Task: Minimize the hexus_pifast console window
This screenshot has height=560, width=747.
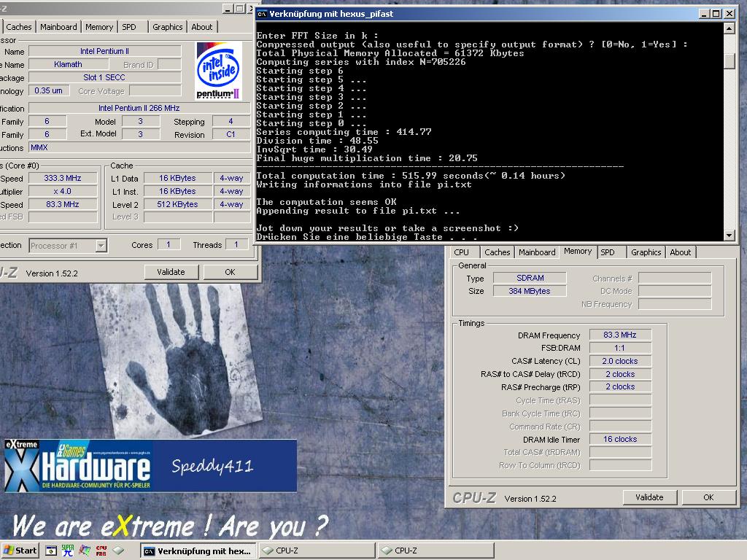Action: click(704, 14)
